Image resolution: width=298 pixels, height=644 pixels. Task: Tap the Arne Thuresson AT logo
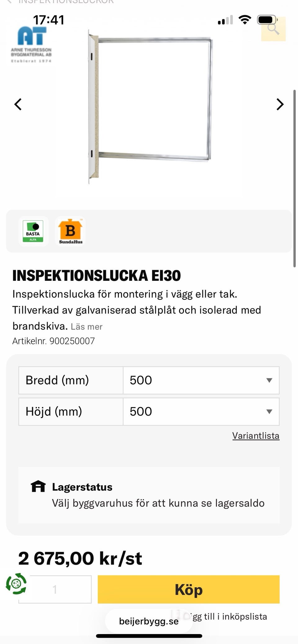[31, 43]
